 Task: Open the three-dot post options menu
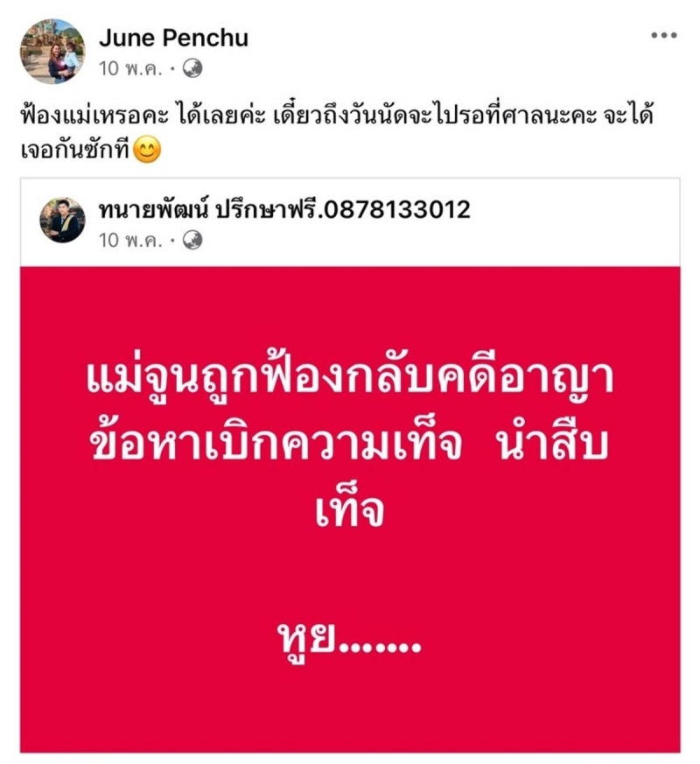664,35
